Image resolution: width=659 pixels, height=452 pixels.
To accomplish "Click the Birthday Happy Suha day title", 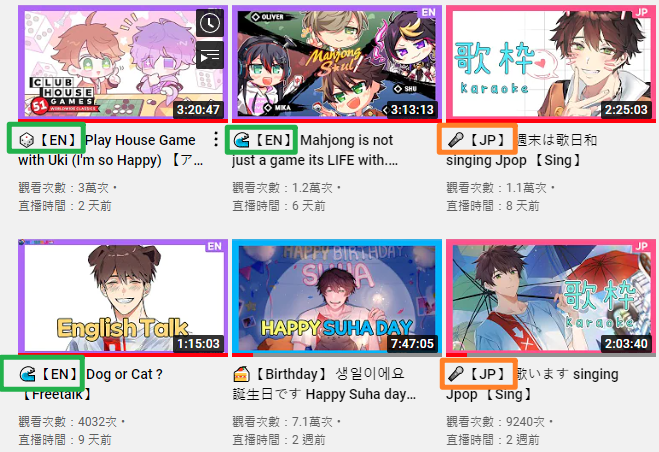I will click(x=324, y=384).
